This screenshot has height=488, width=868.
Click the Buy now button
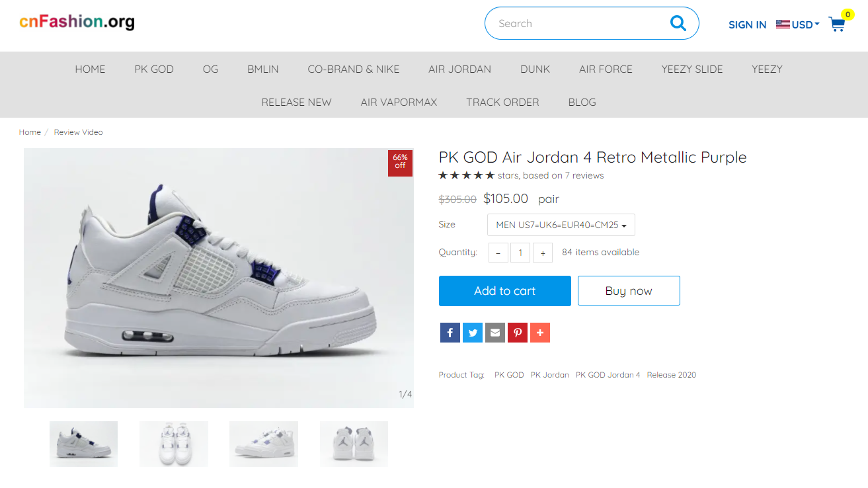coord(629,291)
